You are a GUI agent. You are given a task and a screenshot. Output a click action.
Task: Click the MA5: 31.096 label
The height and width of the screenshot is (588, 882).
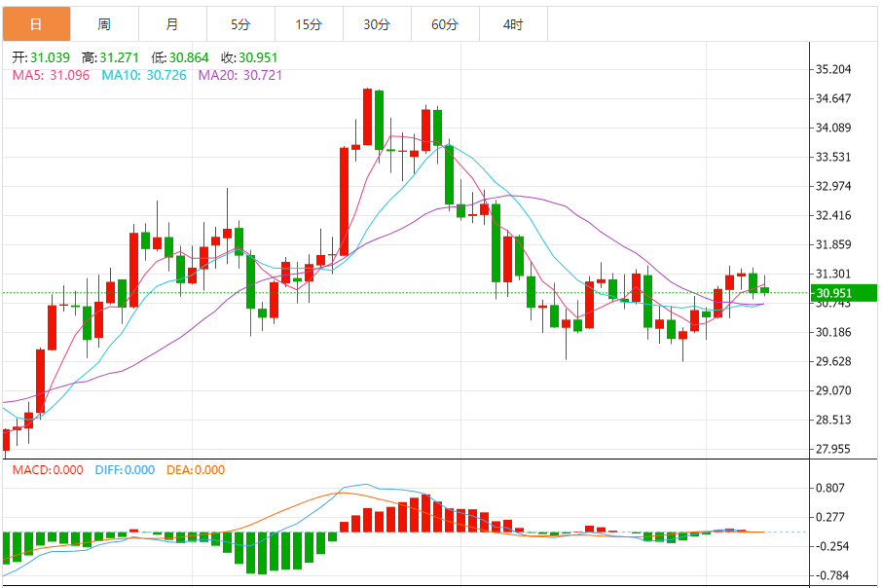pyautogui.click(x=51, y=75)
